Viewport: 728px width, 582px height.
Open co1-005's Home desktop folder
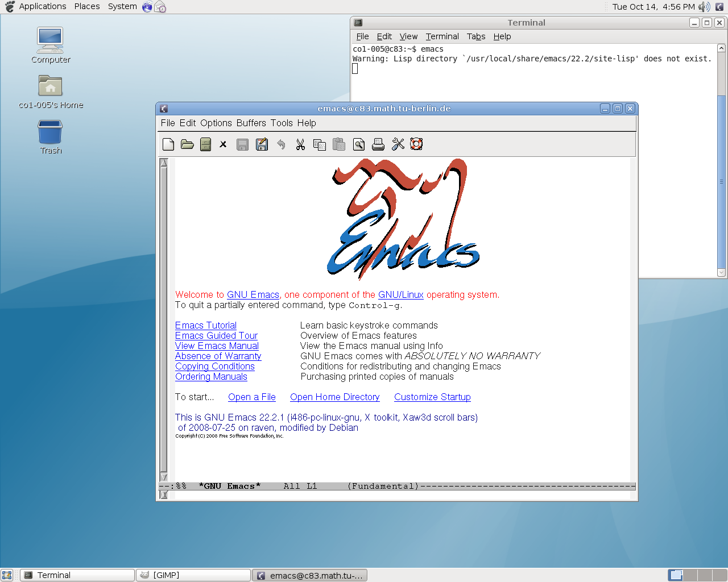(51, 92)
